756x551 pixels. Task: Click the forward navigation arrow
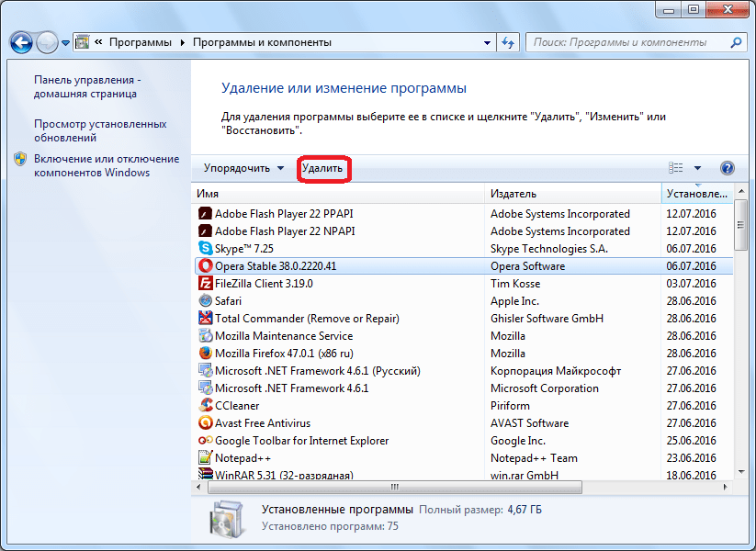tap(47, 42)
